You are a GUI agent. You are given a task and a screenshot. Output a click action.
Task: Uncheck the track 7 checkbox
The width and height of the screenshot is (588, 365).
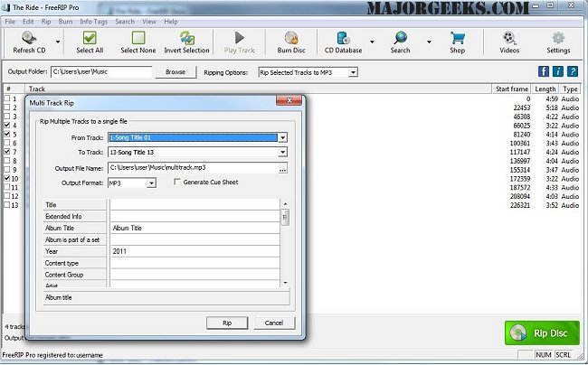click(x=6, y=152)
